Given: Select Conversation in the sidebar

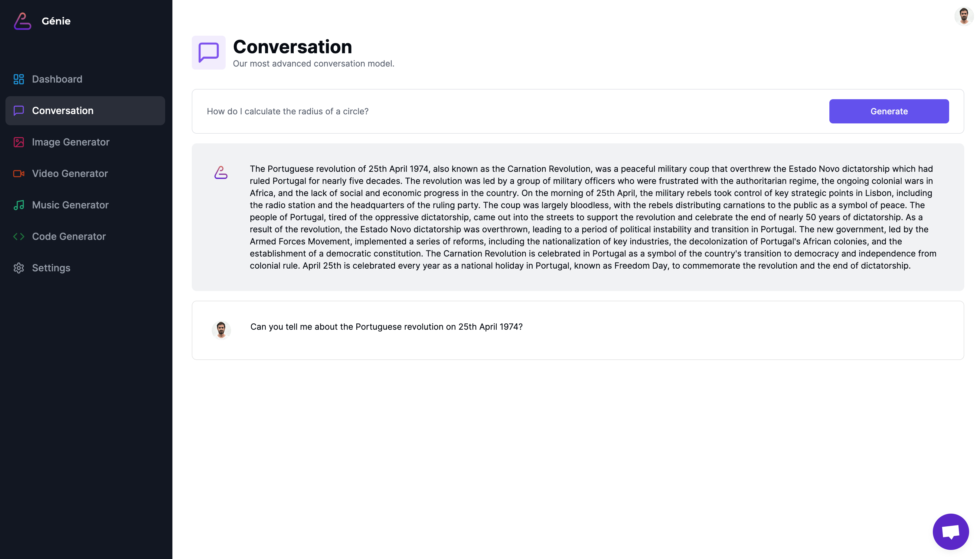Looking at the screenshot, I should (x=63, y=111).
